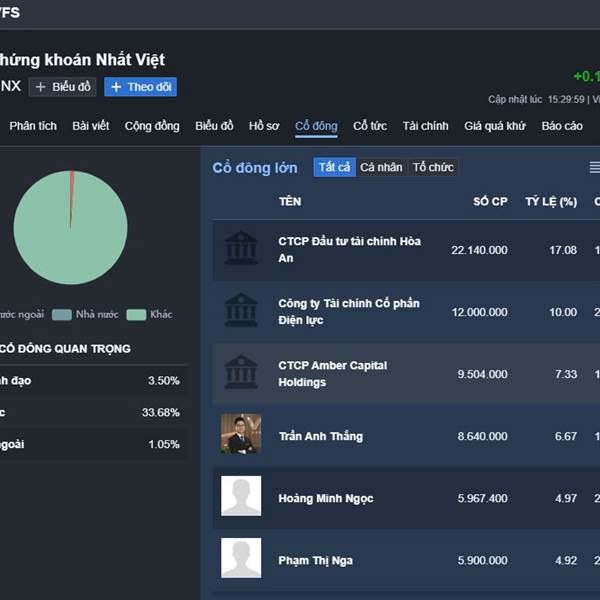
Task: Click ratio value 17.08
Action: [x=563, y=250]
